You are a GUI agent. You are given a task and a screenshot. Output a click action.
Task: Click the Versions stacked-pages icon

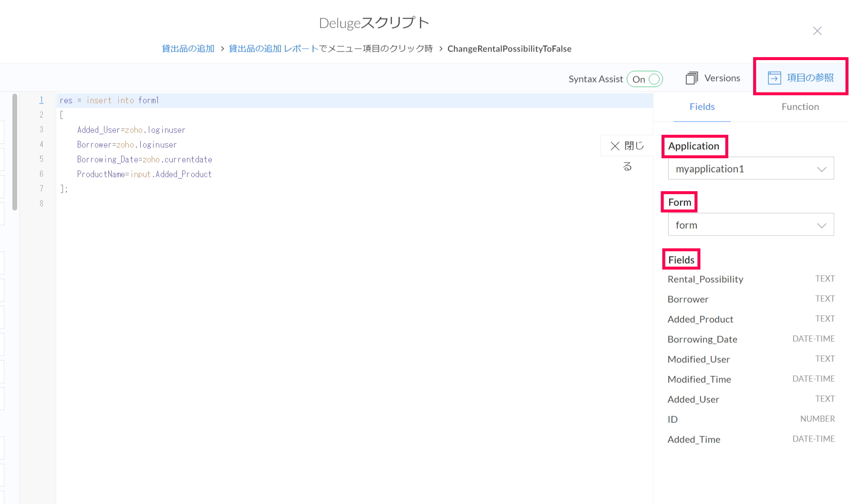point(691,78)
